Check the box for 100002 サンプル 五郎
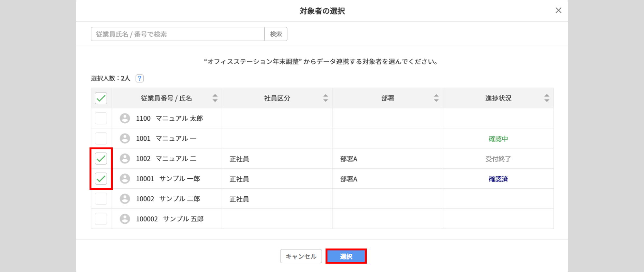This screenshot has width=644, height=272. (x=101, y=219)
